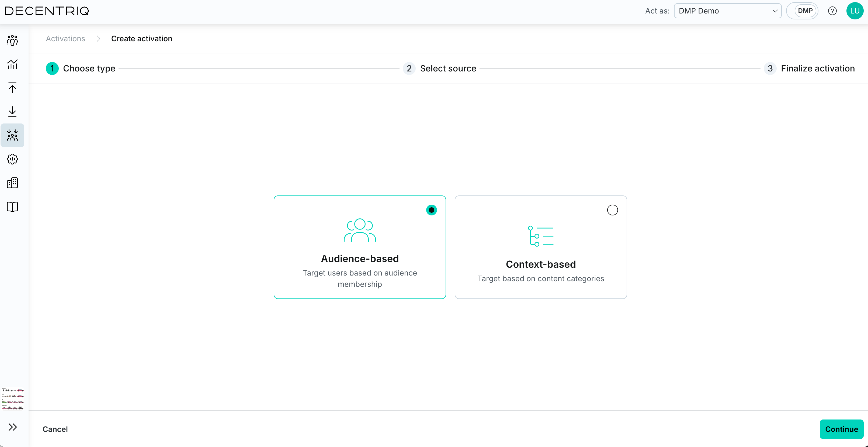This screenshot has width=868, height=447.
Task: Click the DMP badge button
Action: (805, 11)
